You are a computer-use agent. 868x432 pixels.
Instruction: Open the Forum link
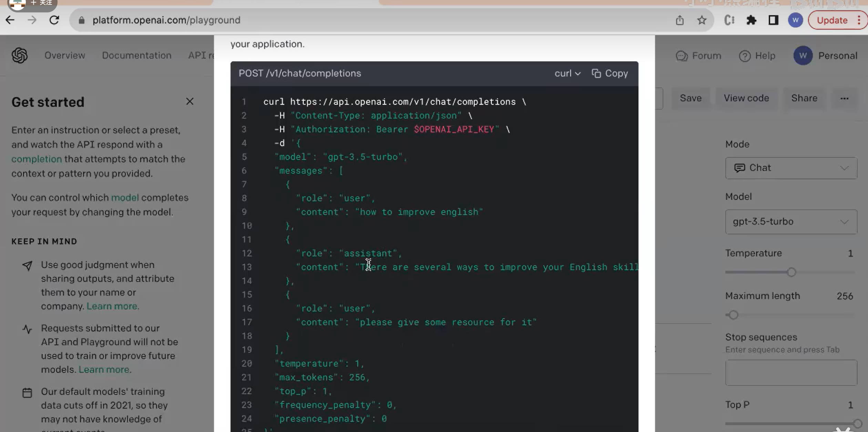tap(698, 56)
